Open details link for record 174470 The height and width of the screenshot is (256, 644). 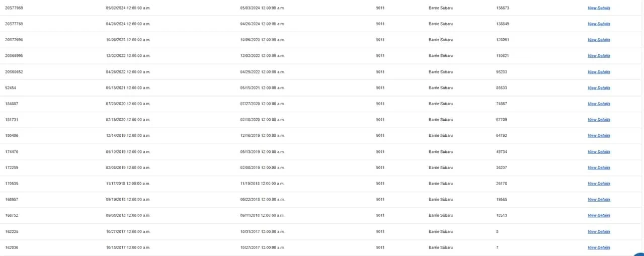599,152
